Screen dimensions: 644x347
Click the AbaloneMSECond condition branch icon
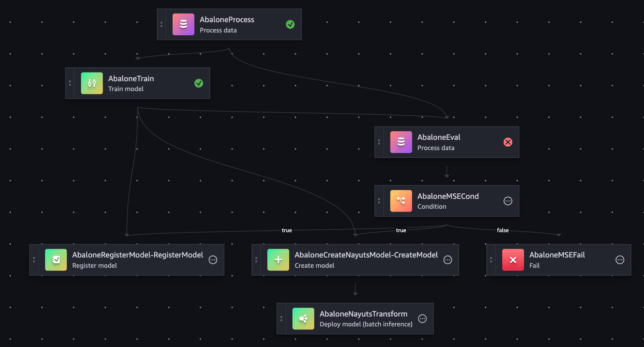pos(401,201)
